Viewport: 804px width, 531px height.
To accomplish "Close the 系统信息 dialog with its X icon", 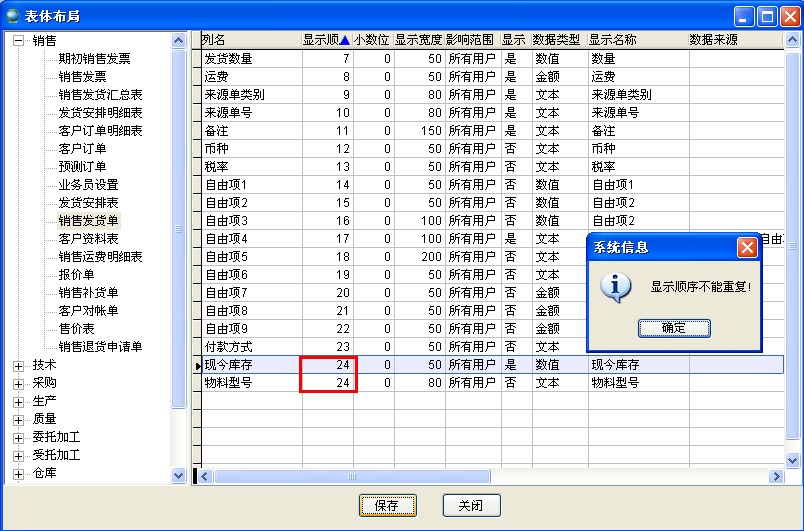I will pyautogui.click(x=747, y=247).
